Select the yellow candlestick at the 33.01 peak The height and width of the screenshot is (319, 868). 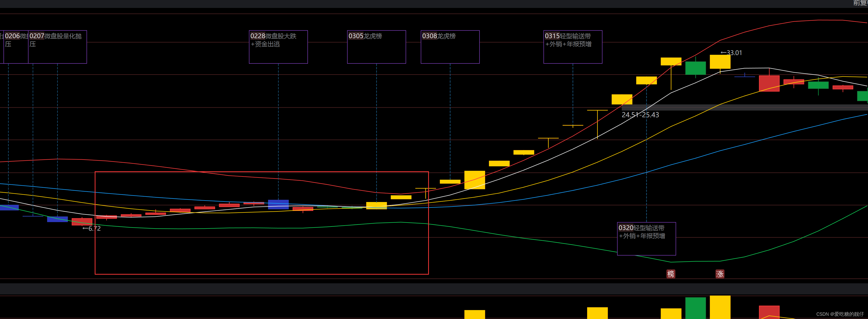click(x=720, y=62)
